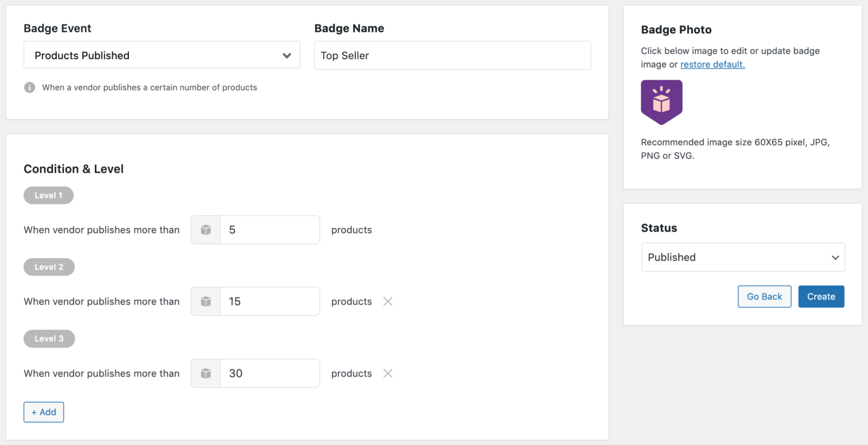Expand the Status selector arrow
Screen dimensions: 868x445
pos(835,257)
